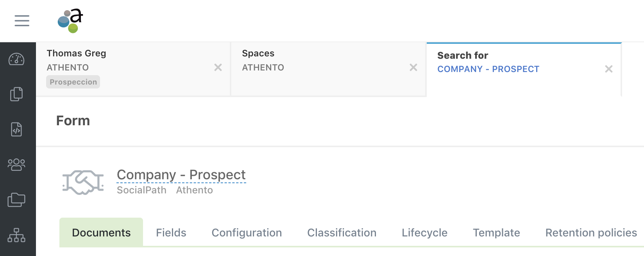Open the folders icon in sidebar
The image size is (644, 256).
pyautogui.click(x=16, y=200)
